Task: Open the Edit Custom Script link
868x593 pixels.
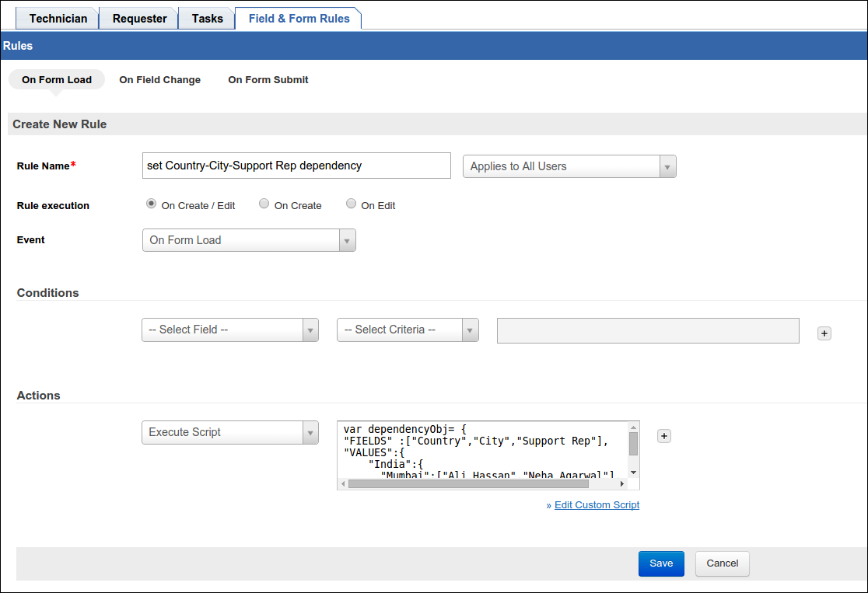Action: pos(597,505)
